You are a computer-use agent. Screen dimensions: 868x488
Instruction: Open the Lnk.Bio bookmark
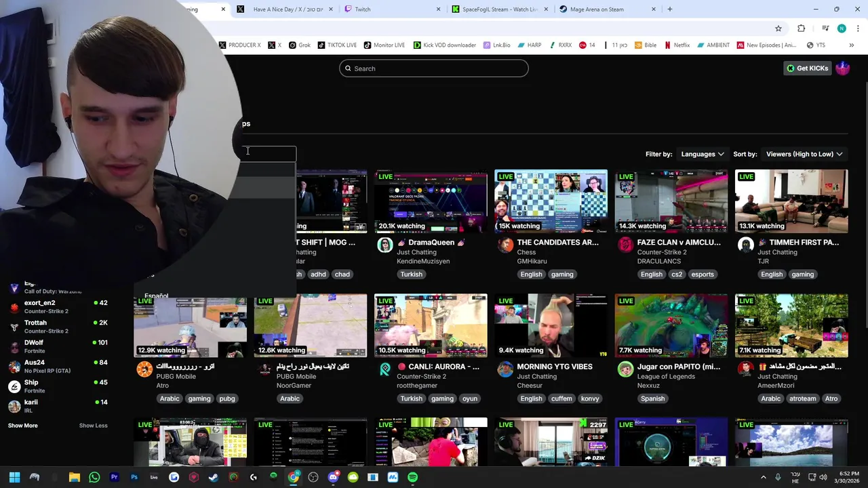click(x=497, y=45)
